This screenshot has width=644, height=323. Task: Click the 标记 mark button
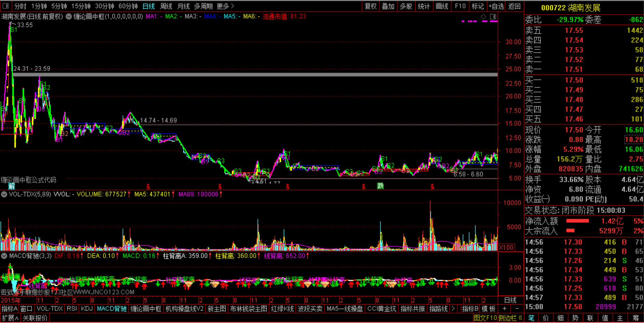tap(478, 6)
